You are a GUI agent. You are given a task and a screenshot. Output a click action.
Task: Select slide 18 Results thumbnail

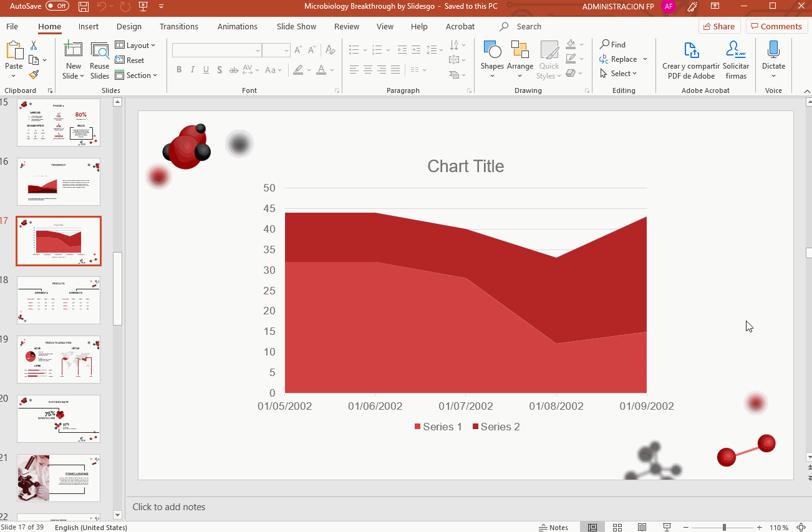click(59, 300)
